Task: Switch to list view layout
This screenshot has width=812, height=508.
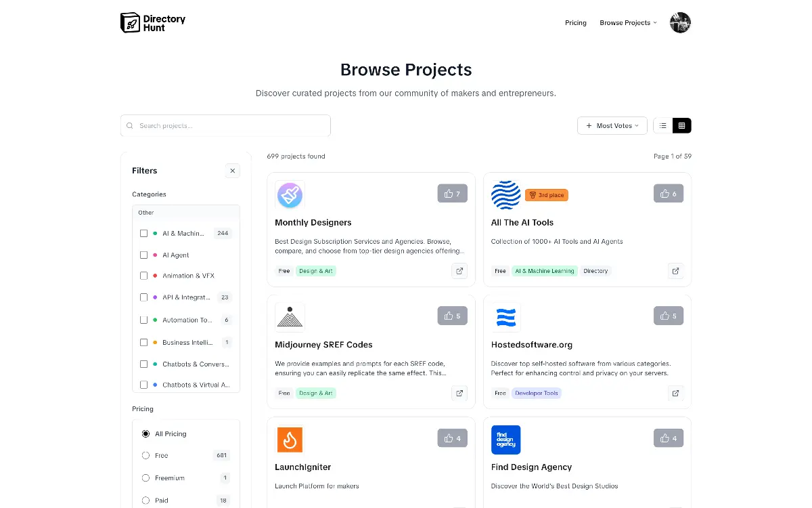Action: [x=662, y=126]
